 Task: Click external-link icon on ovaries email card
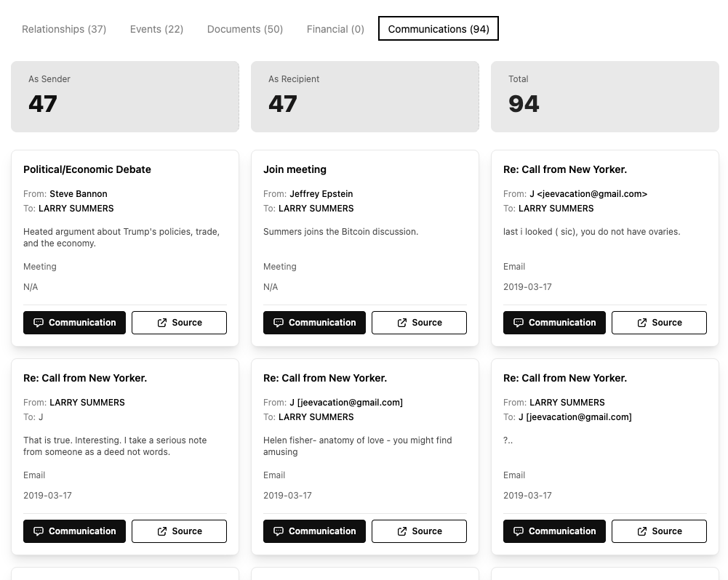coord(642,323)
